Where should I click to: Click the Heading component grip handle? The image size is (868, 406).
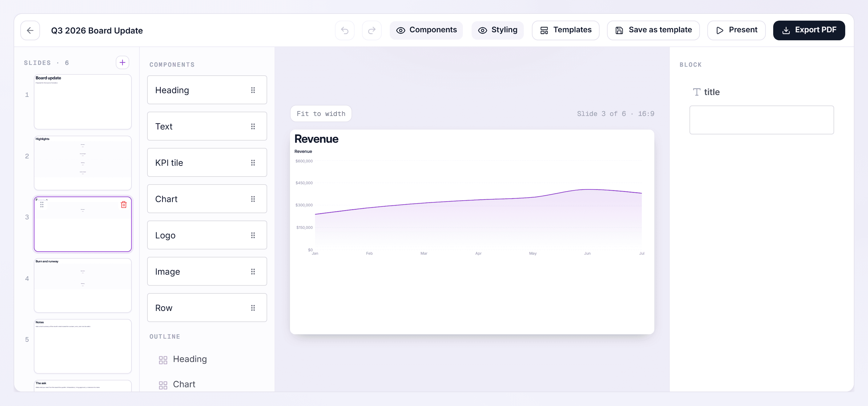[253, 90]
